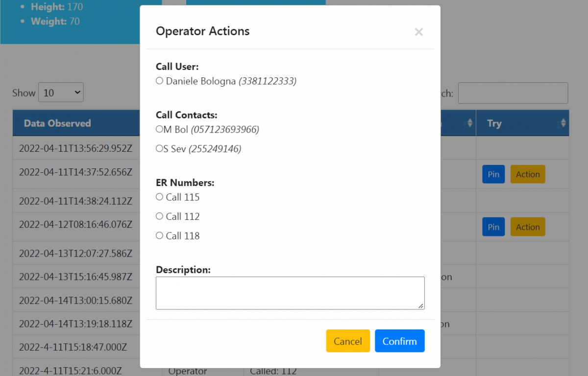588x376 pixels.
Task: Select Daniele Bologna radio under Call User
Action: point(159,81)
